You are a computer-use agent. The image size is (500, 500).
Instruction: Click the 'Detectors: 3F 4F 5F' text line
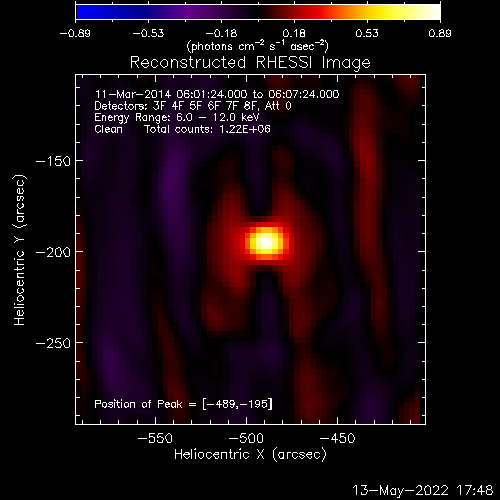click(193, 106)
